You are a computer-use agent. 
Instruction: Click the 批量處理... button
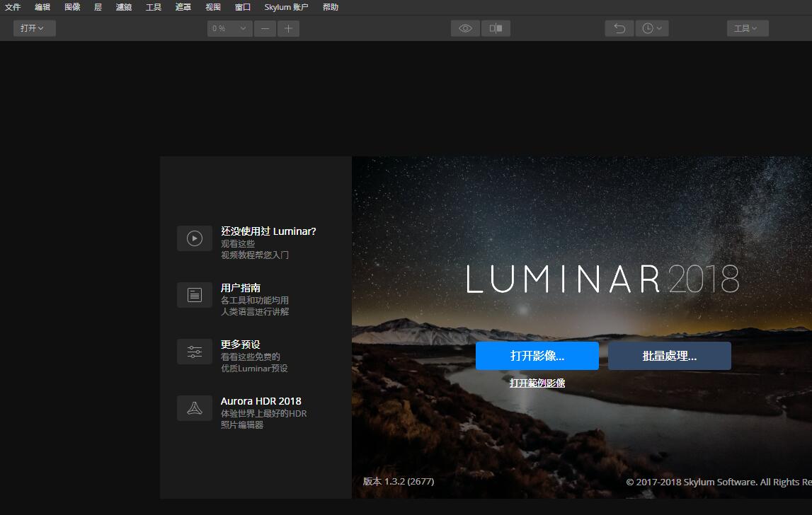(x=670, y=356)
